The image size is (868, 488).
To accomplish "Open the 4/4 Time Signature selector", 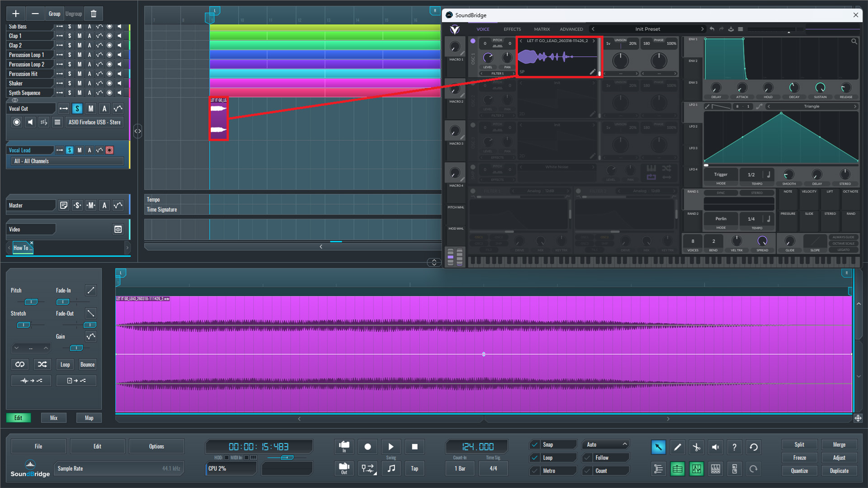I will pyautogui.click(x=493, y=469).
